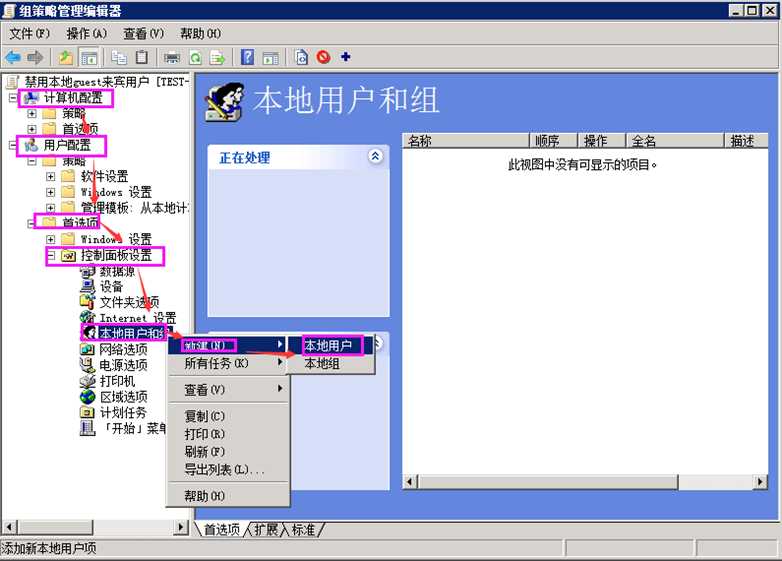Go up one level with the folder icon

[65, 58]
